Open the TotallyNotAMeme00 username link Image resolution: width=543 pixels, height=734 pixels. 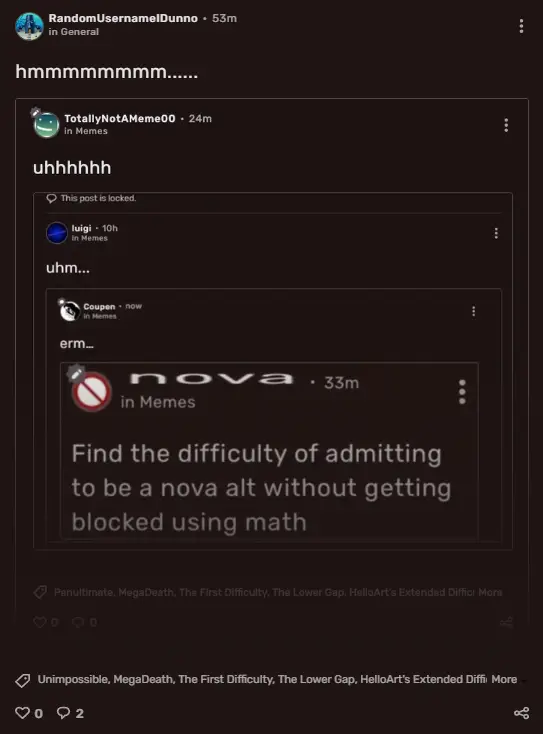tap(120, 118)
